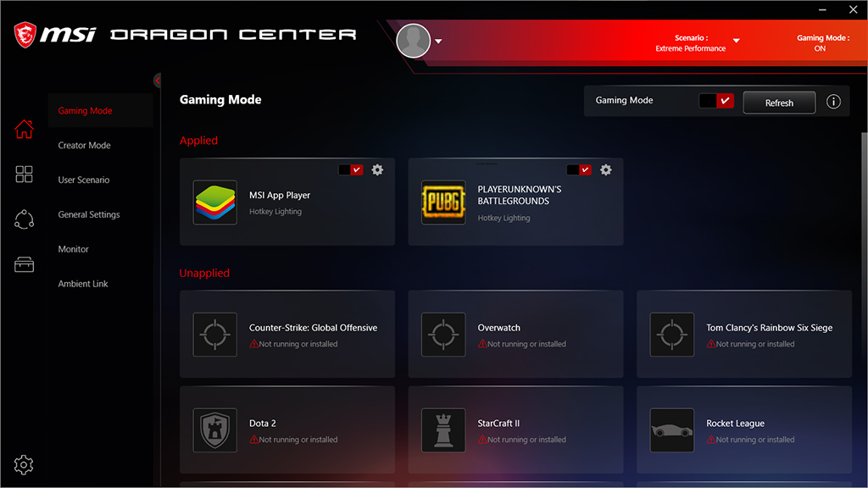This screenshot has height=488, width=868.
Task: Click the Dota 2 shield icon
Action: click(x=214, y=430)
